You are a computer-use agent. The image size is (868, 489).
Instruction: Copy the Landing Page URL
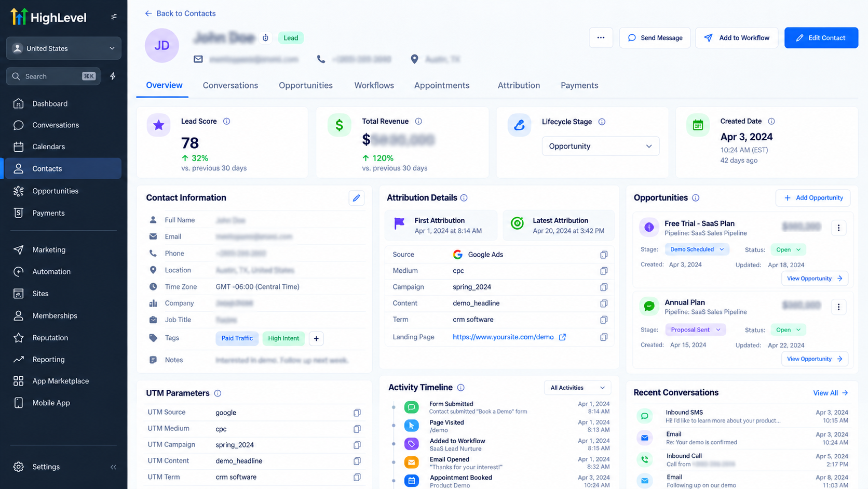click(x=603, y=337)
